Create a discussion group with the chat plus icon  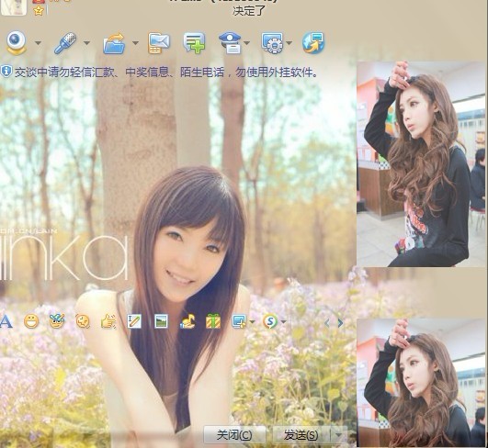(194, 43)
